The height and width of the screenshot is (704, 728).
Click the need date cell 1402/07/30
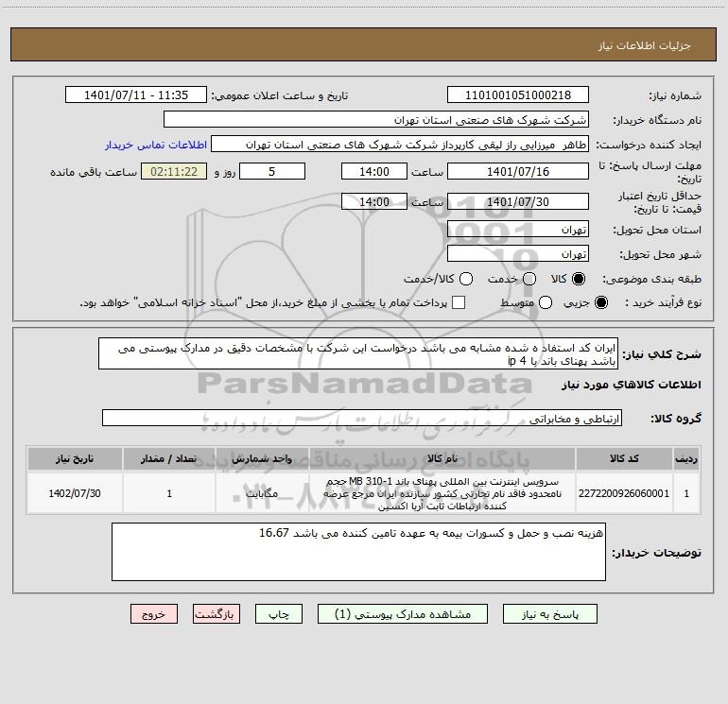(75, 493)
